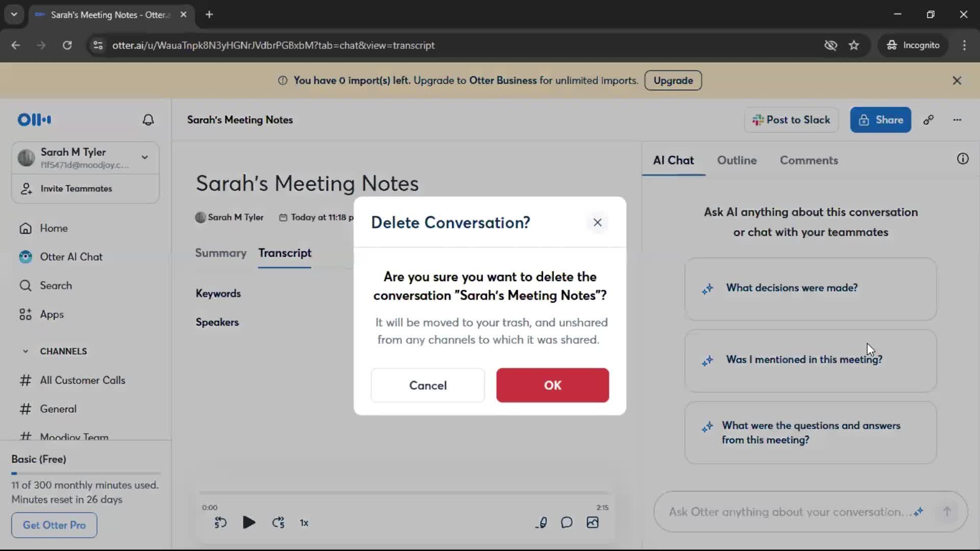Rewind audio five seconds
The width and height of the screenshot is (980, 551).
pos(220,522)
